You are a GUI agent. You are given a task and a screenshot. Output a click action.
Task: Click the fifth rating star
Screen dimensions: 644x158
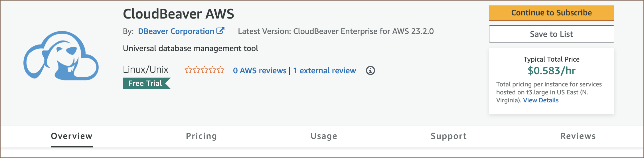click(x=220, y=70)
